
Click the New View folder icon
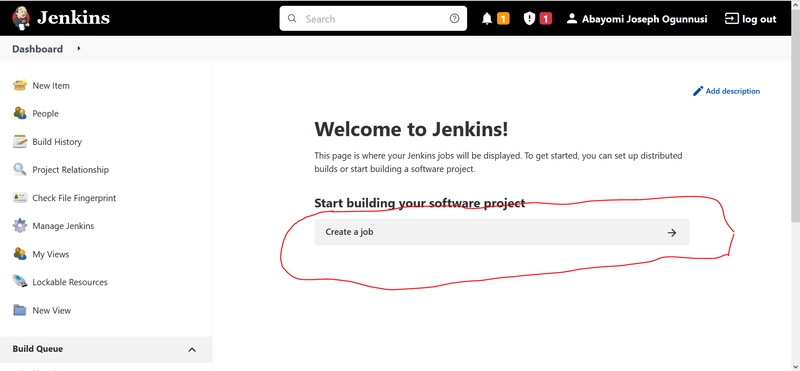click(19, 310)
